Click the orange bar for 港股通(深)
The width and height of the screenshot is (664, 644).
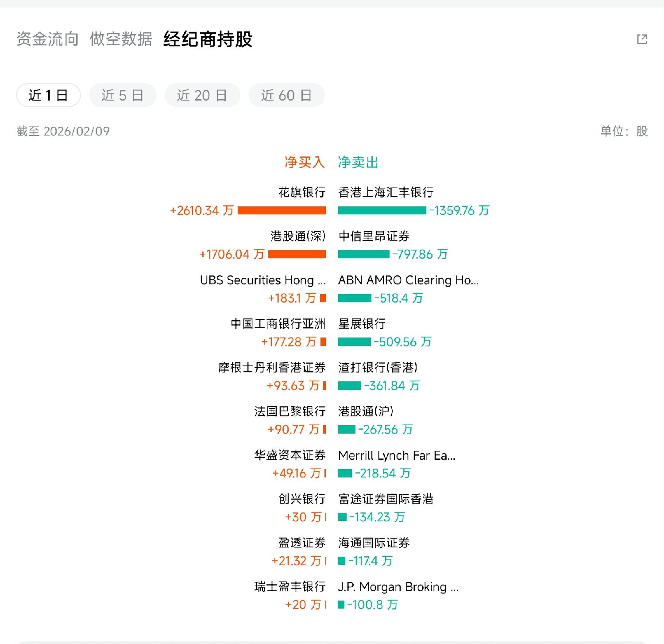coord(297,254)
